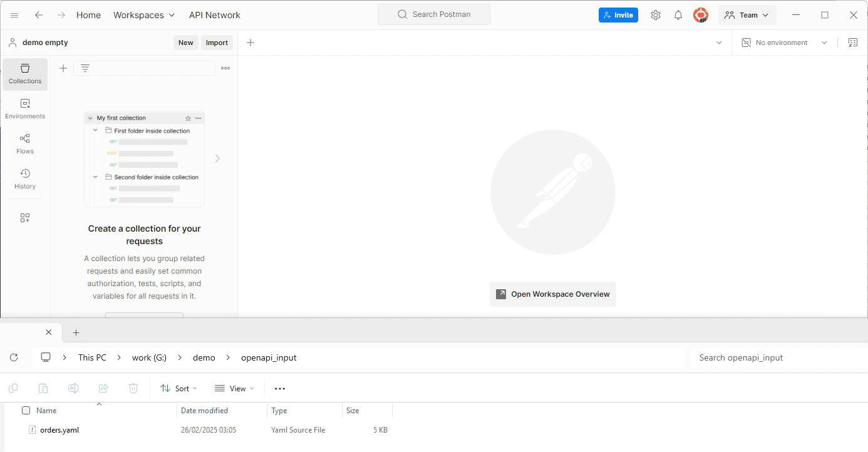Expand the tab list chevron dropdown
This screenshot has height=452, width=868.
pyautogui.click(x=719, y=43)
